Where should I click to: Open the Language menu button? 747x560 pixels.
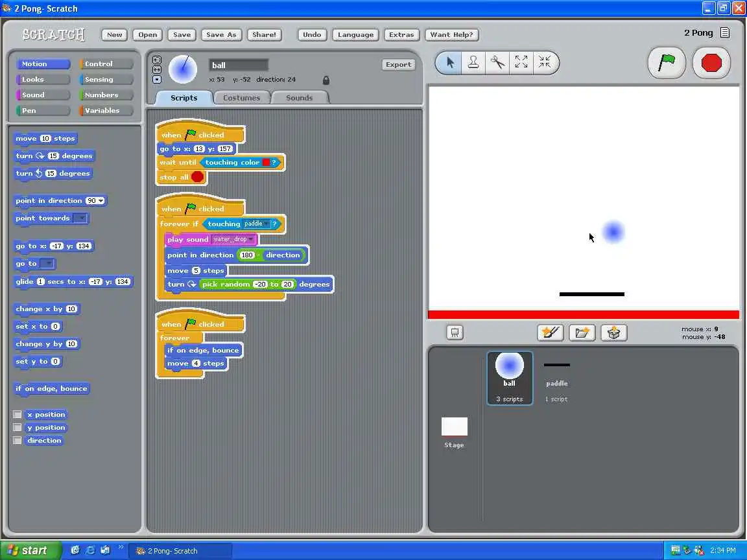[x=356, y=35]
